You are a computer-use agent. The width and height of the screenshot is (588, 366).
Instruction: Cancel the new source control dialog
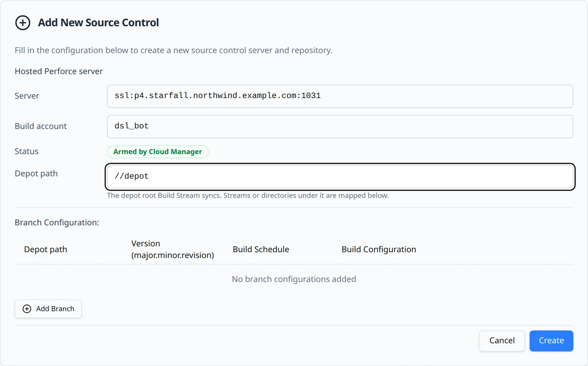click(502, 341)
